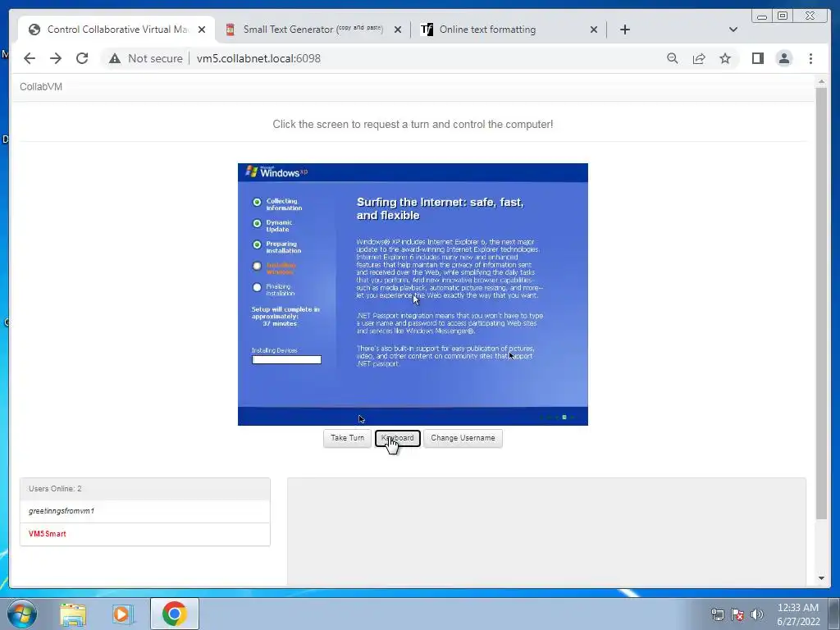The image size is (840, 630).
Task: Click the Preparing installation step bullet
Action: (x=257, y=244)
